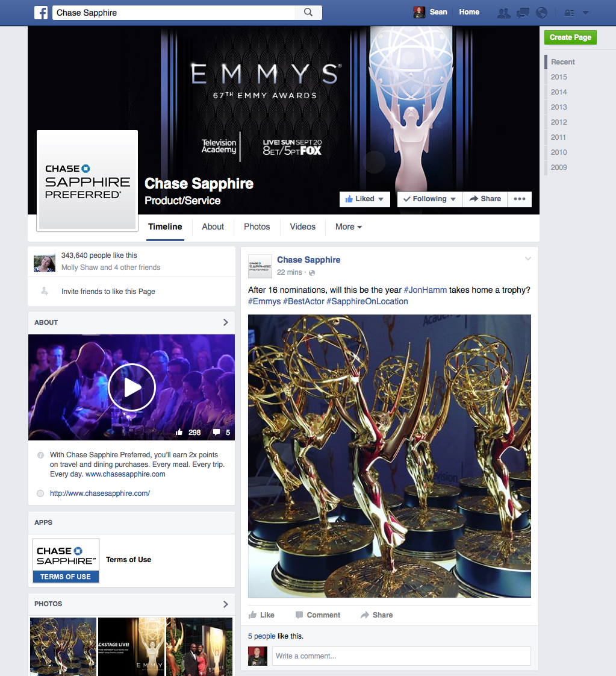Expand the PHOTOS section arrow

click(225, 604)
